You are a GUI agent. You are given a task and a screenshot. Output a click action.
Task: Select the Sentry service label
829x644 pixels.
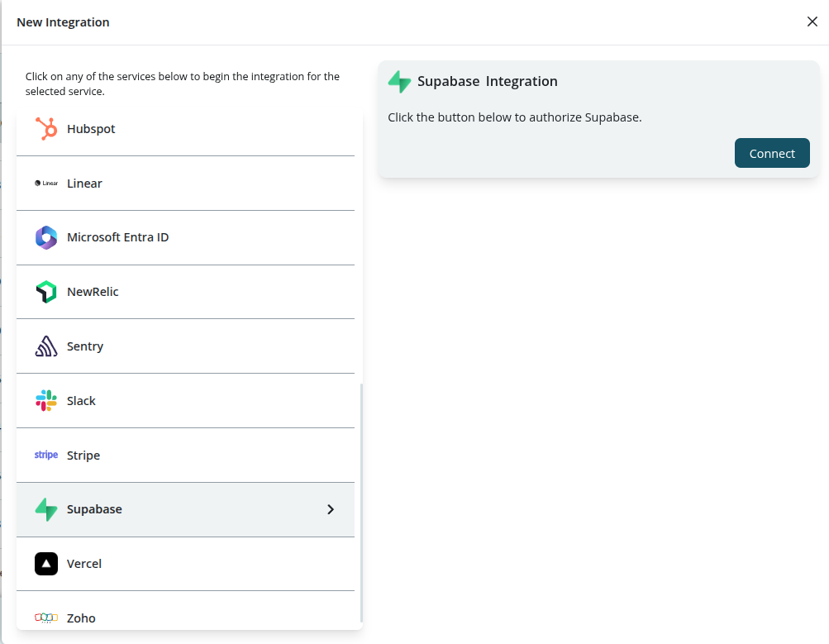[85, 346]
